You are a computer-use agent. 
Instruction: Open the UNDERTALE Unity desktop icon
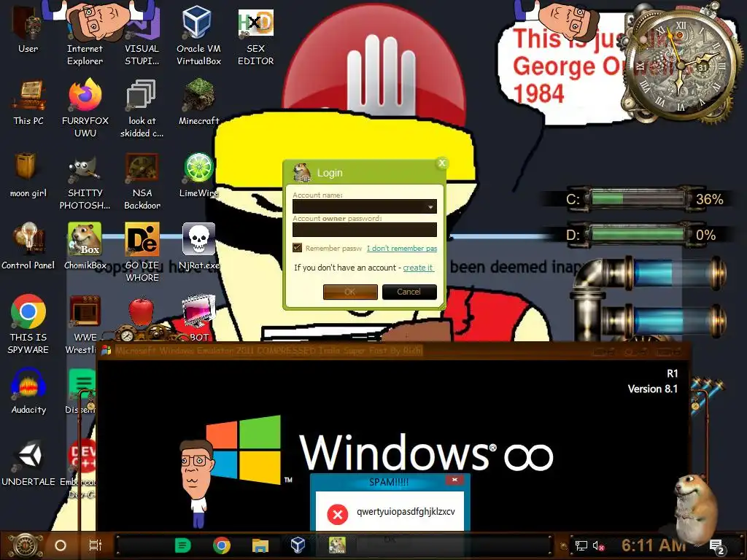[28, 463]
